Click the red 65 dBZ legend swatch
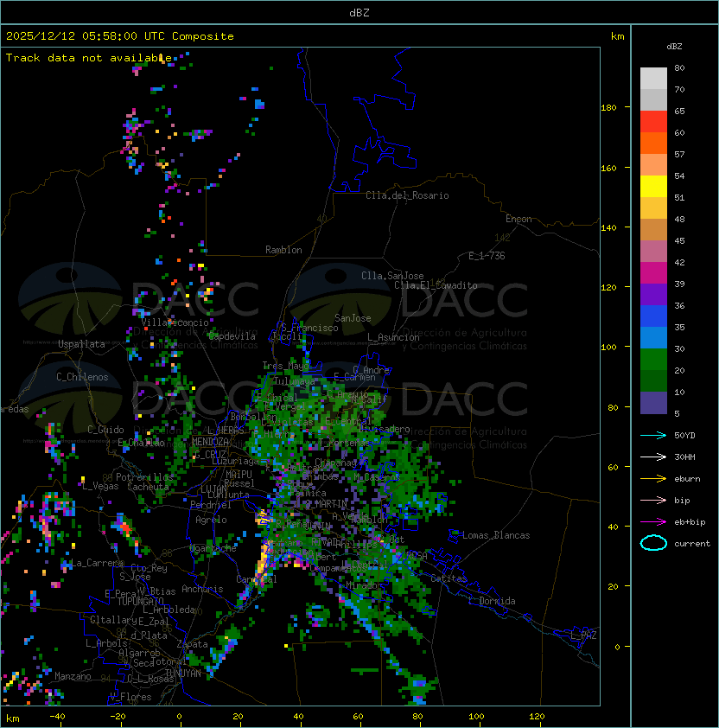719x728 pixels. click(x=653, y=122)
